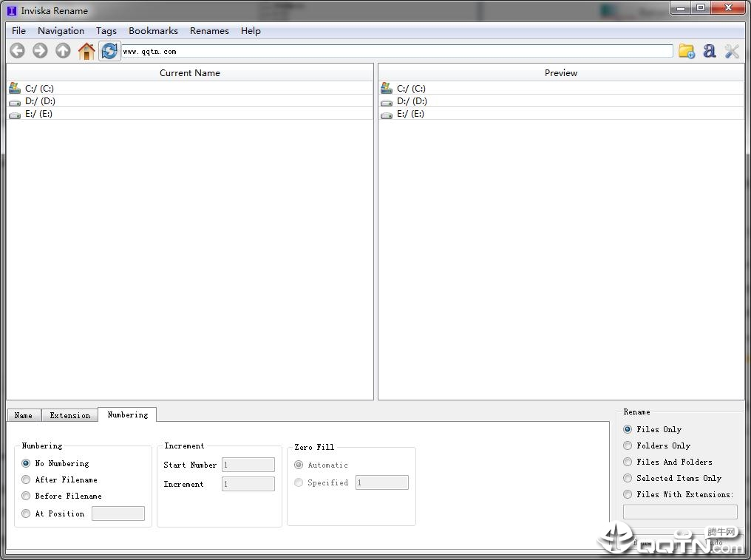Choose After Filename numbering

pos(60,479)
